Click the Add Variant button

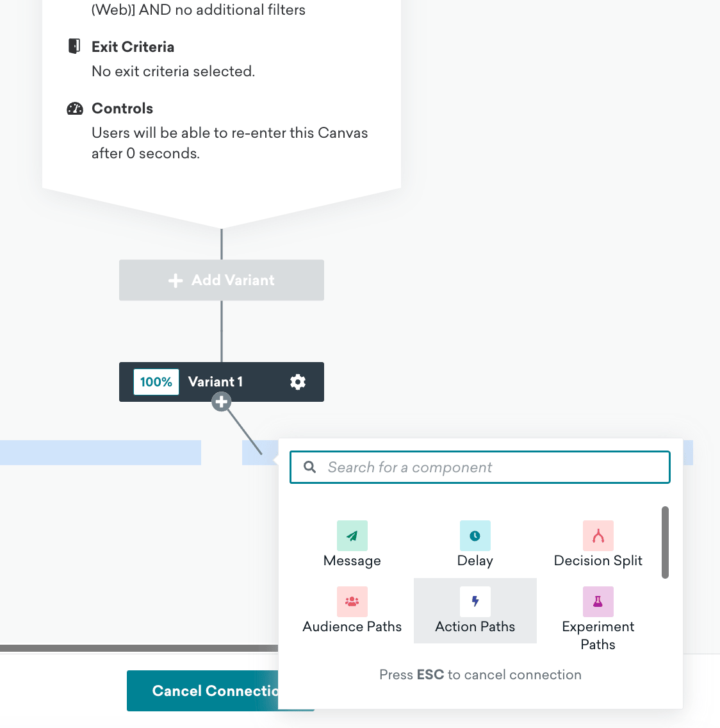(x=222, y=280)
